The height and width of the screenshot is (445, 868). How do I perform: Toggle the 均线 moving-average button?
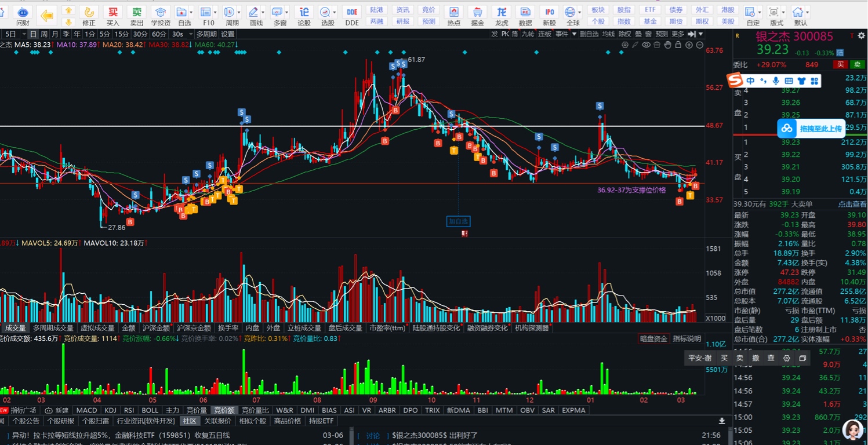(608, 34)
